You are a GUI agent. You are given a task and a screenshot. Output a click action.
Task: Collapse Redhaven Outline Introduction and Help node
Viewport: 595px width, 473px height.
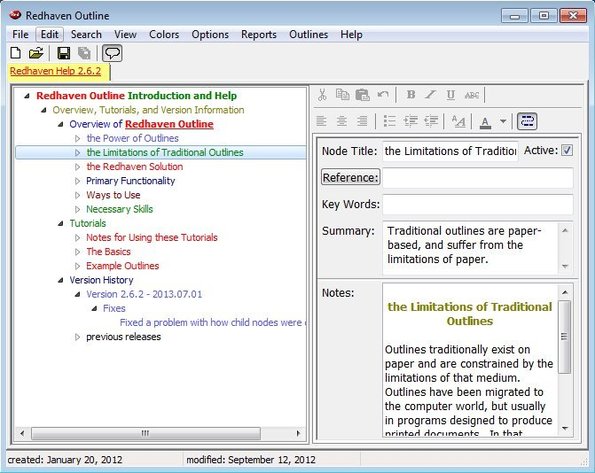27,96
